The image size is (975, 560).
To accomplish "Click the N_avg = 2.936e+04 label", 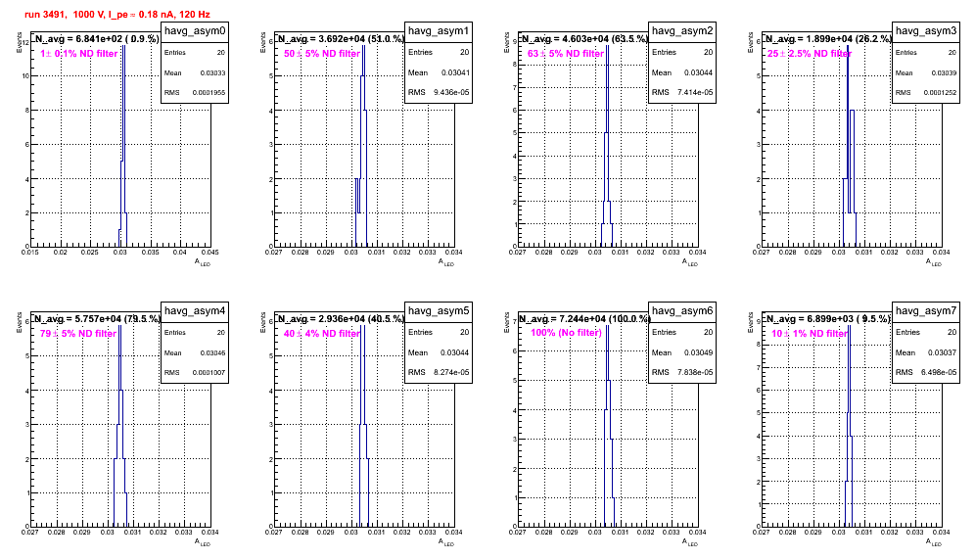I will (x=341, y=318).
